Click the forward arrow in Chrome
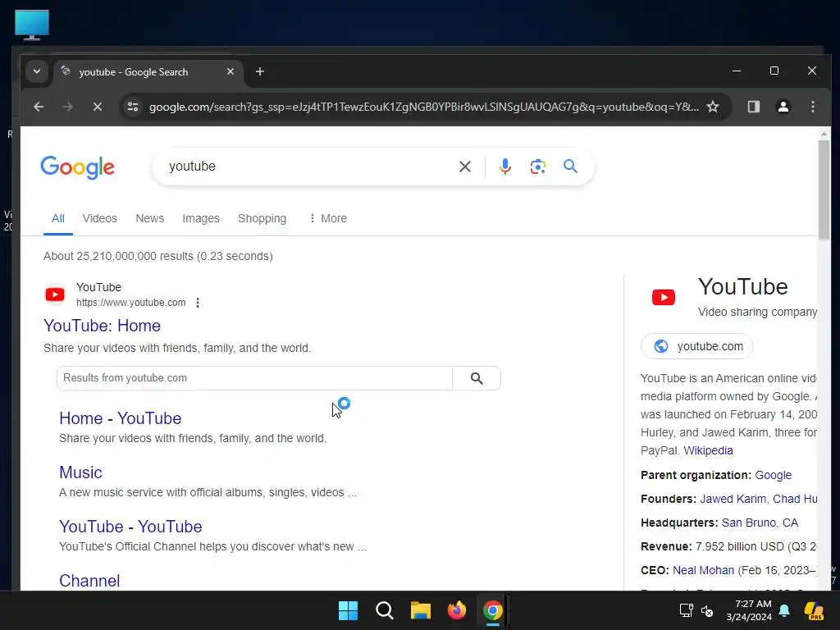 coord(67,107)
